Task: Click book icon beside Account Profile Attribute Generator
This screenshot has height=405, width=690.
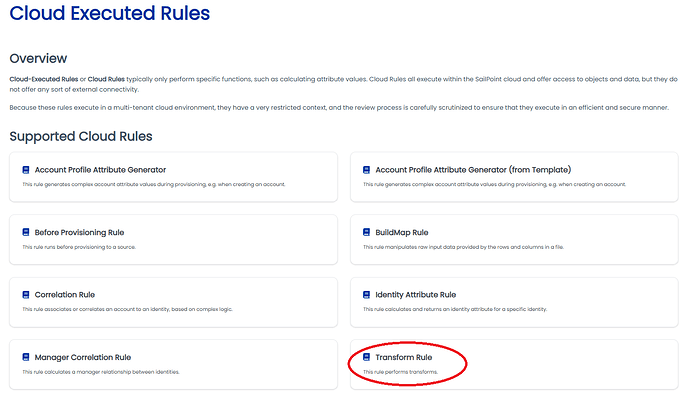Action: 26,170
